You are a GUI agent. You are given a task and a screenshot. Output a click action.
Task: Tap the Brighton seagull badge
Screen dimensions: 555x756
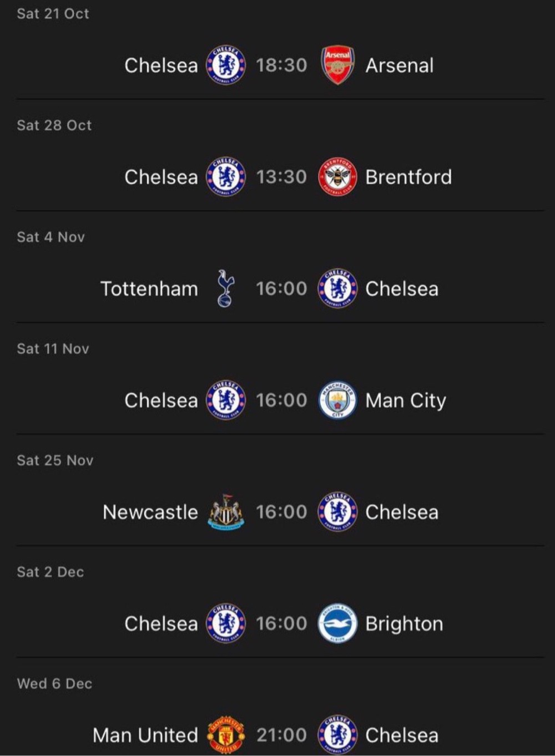(337, 623)
